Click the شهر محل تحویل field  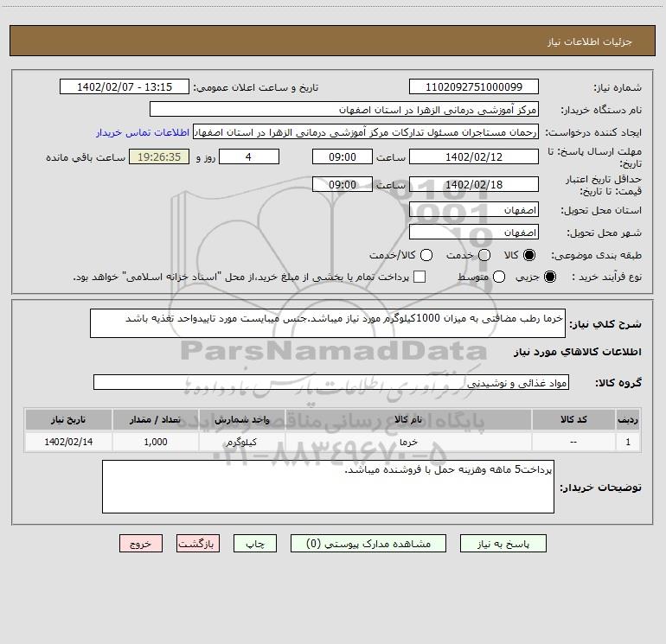pyautogui.click(x=474, y=233)
